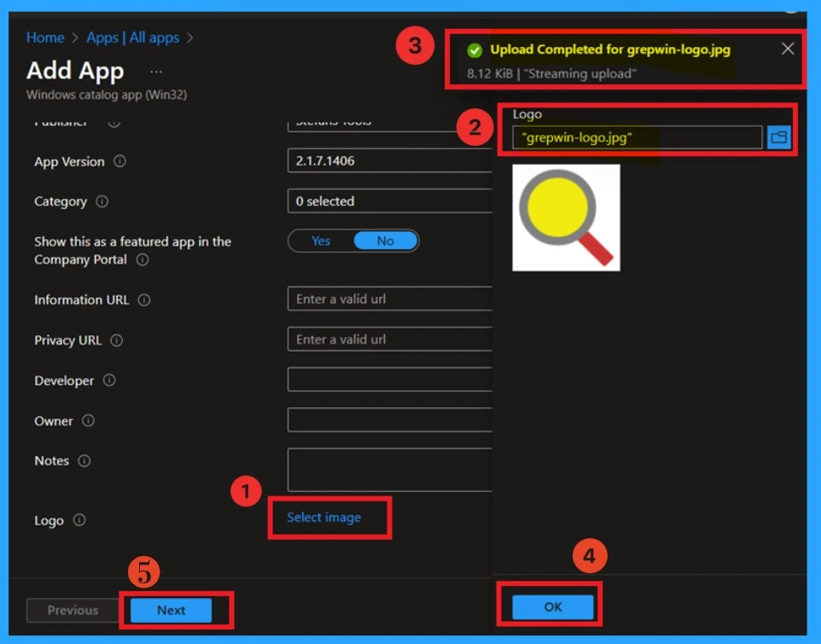The height and width of the screenshot is (644, 821).
Task: Click the Upload Completed for grepwin-logo.jpg text
Action: [610, 49]
